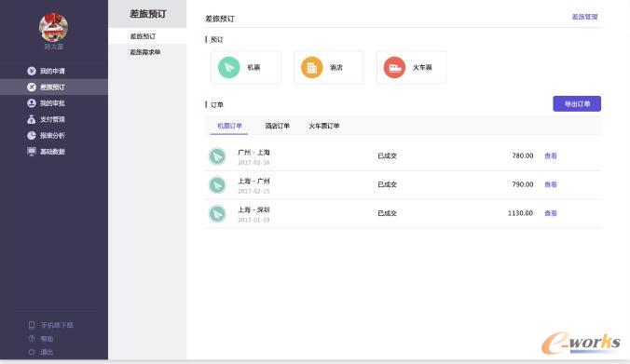The image size is (630, 364).
Task: Click the pie chart icon for 报表分析
Action: pyautogui.click(x=32, y=135)
